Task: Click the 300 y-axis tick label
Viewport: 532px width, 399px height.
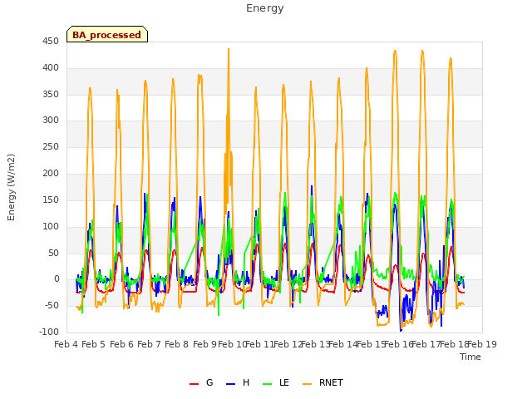Action: pyautogui.click(x=51, y=120)
